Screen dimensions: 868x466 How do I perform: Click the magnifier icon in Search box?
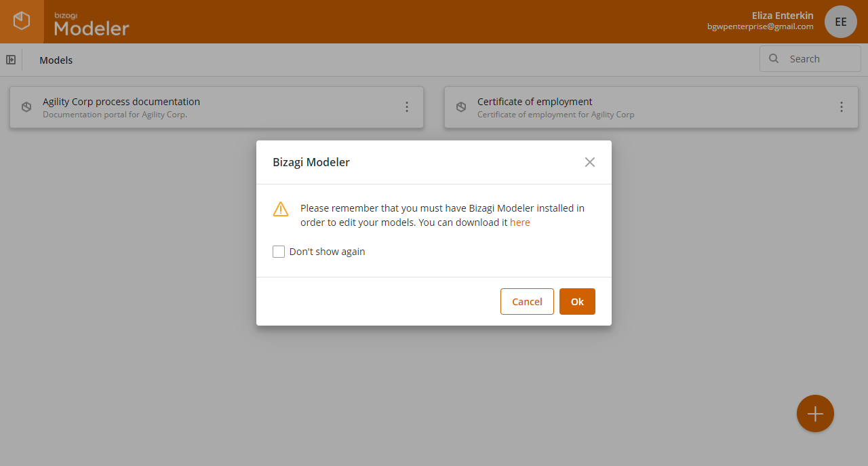point(774,59)
